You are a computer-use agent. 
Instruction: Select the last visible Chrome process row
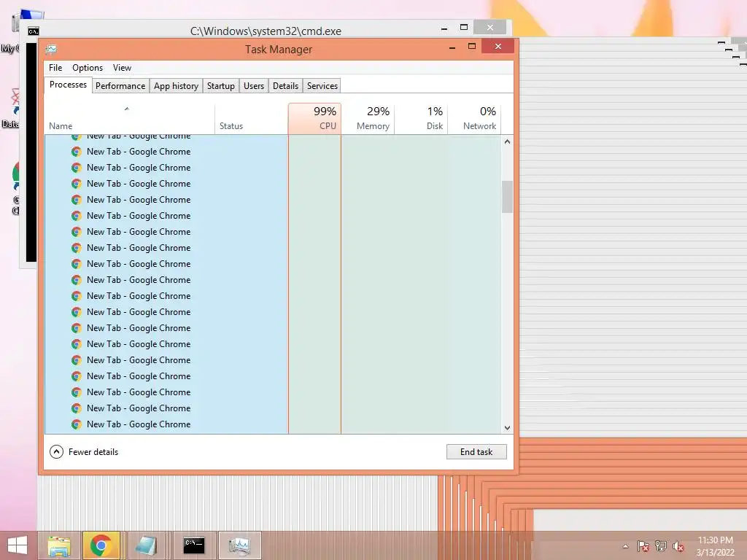pos(273,424)
